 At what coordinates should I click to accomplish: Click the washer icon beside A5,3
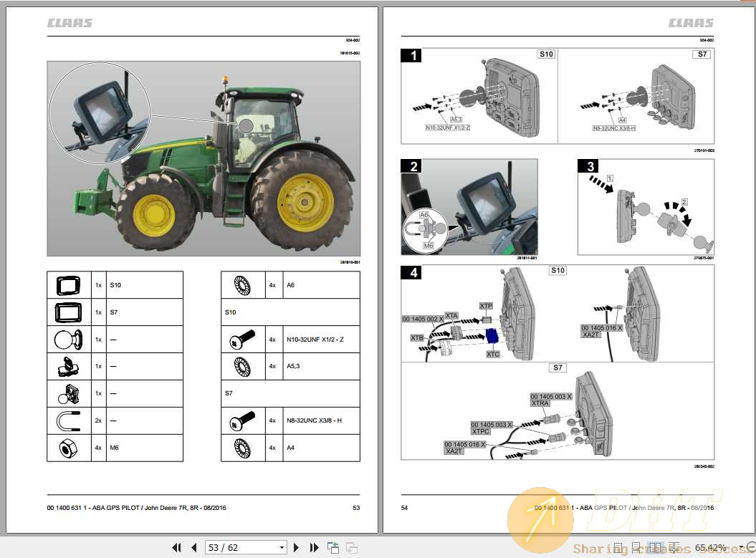pyautogui.click(x=242, y=367)
